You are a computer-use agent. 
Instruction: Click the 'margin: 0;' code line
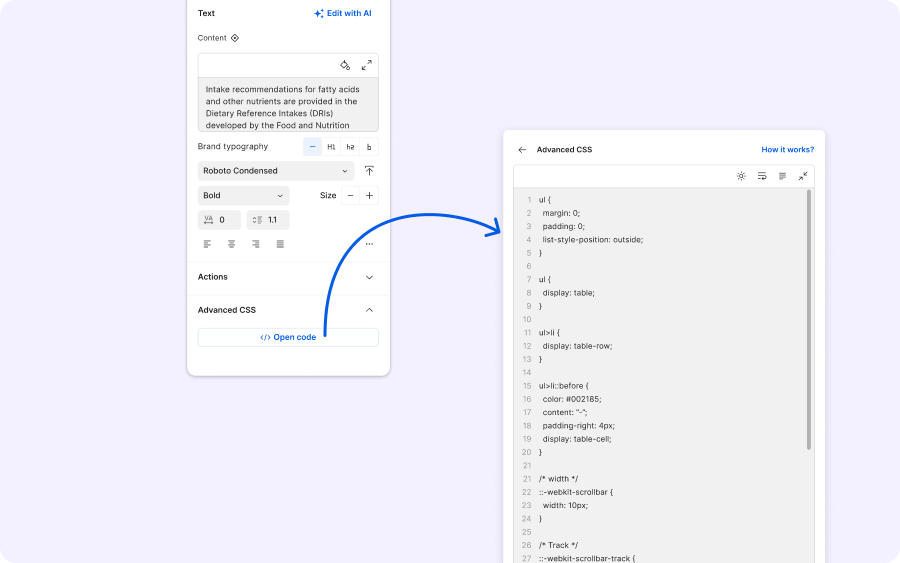point(561,213)
